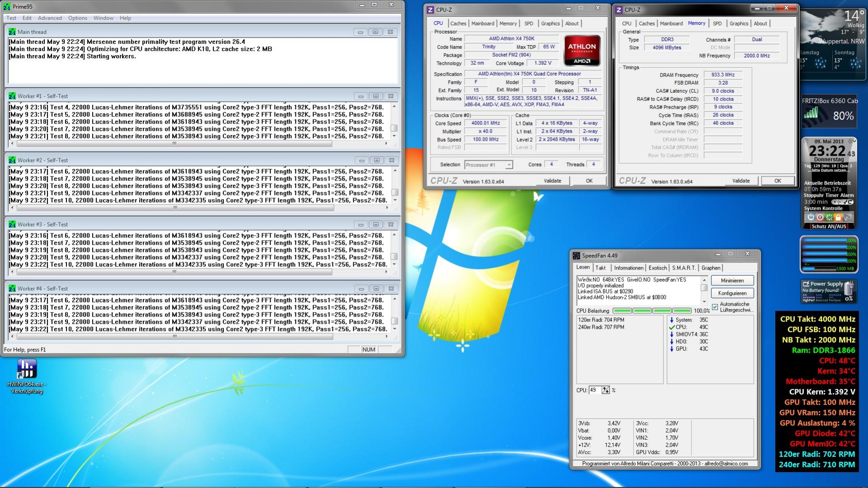
Task: Click the DRAM Frequency value 933.3 MHz
Action: tap(723, 75)
